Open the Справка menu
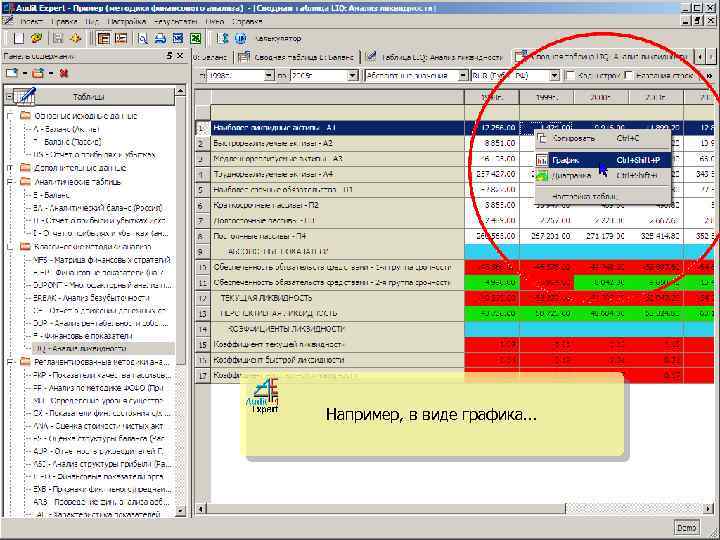Screen dimensions: 720x540 (248, 21)
